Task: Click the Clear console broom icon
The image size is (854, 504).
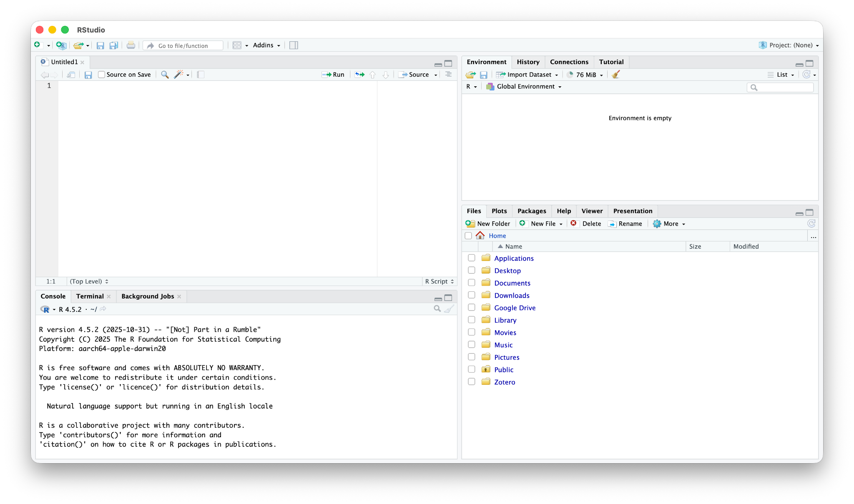Action: (449, 309)
